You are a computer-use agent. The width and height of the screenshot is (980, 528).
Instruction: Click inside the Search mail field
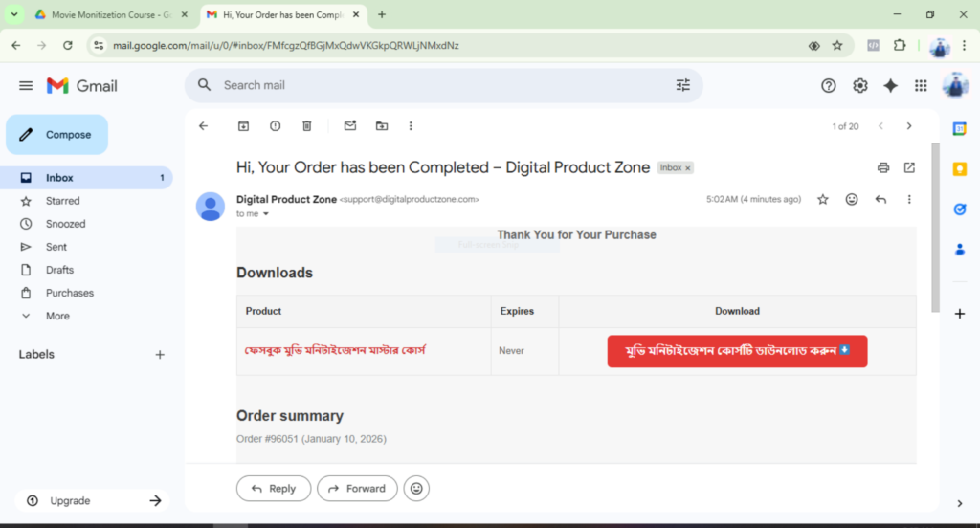point(431,85)
